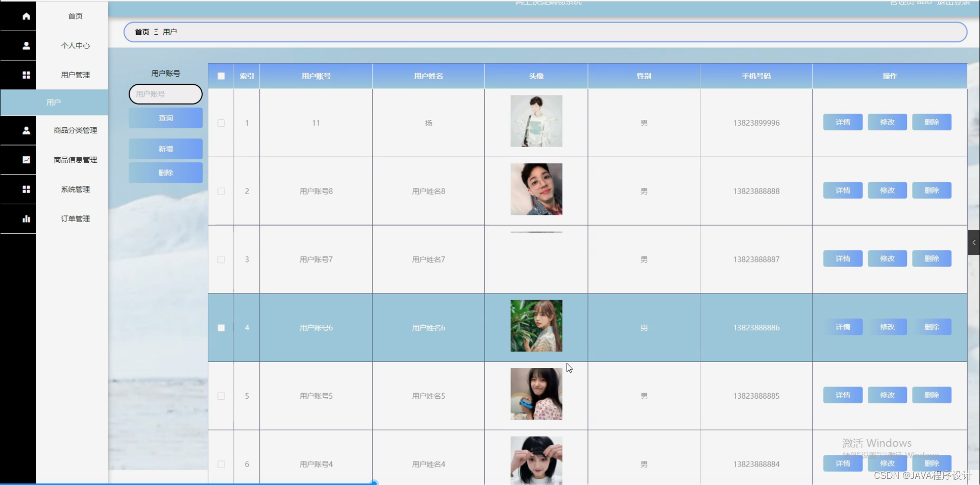The width and height of the screenshot is (980, 485).
Task: Check the checkbox for row 用户账号4
Action: pos(221,465)
